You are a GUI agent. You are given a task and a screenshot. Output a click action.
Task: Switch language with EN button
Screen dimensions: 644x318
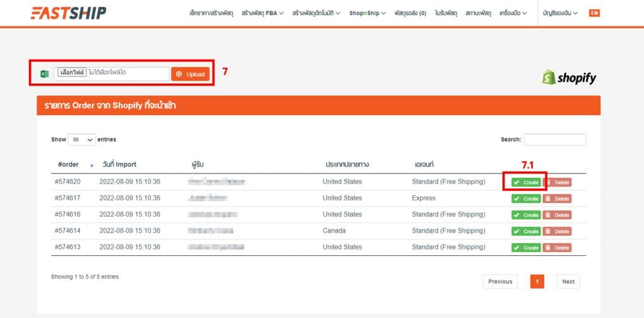click(594, 13)
